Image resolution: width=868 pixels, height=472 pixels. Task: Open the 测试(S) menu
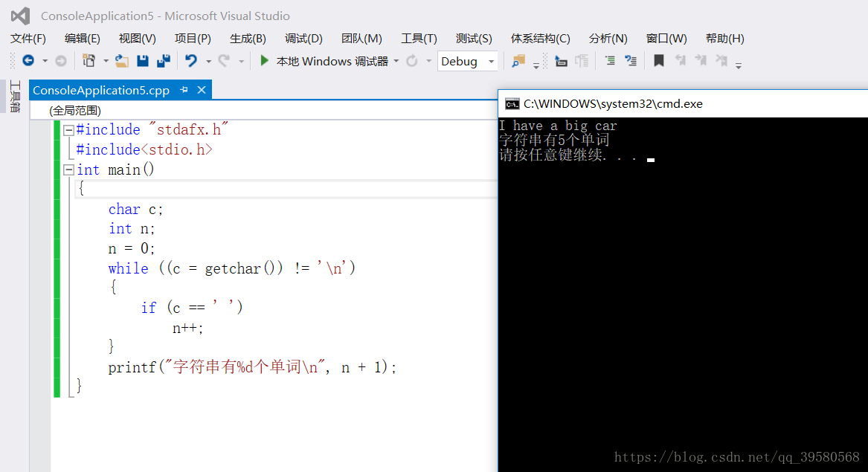pyautogui.click(x=474, y=38)
